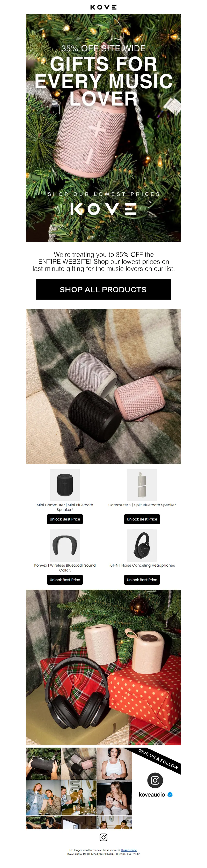Image resolution: width=207 pixels, height=868 pixels.
Task: Click the blue verified badge beside koveaudio
Action: coord(170,794)
